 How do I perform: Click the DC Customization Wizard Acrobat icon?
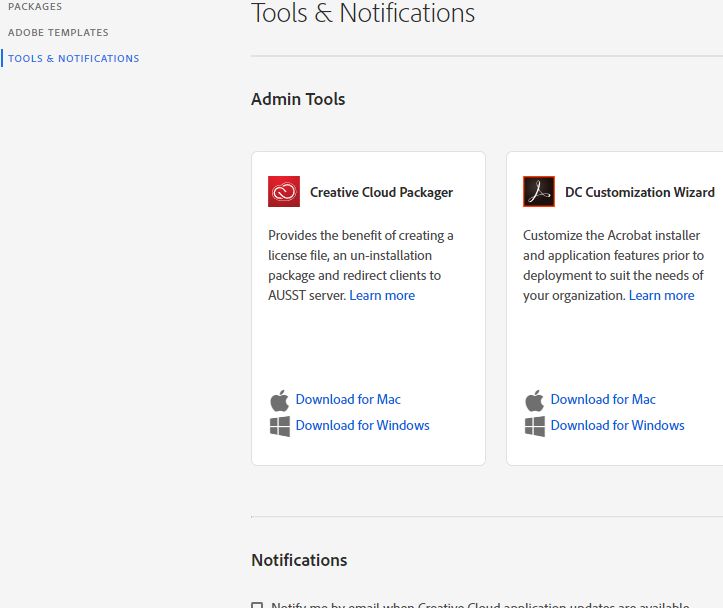pos(539,191)
